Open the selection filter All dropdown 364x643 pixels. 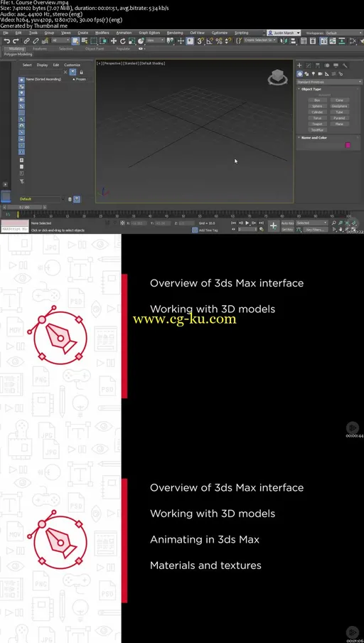tap(60, 41)
